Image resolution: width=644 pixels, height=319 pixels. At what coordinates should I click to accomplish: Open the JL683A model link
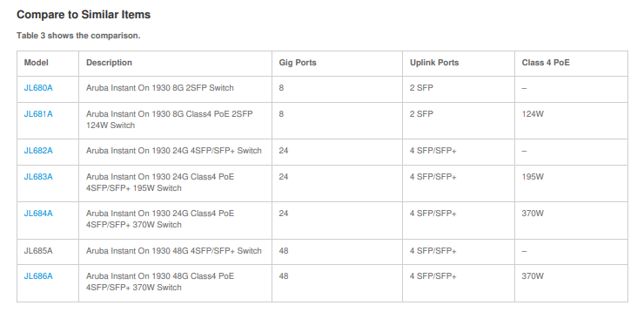pyautogui.click(x=38, y=177)
